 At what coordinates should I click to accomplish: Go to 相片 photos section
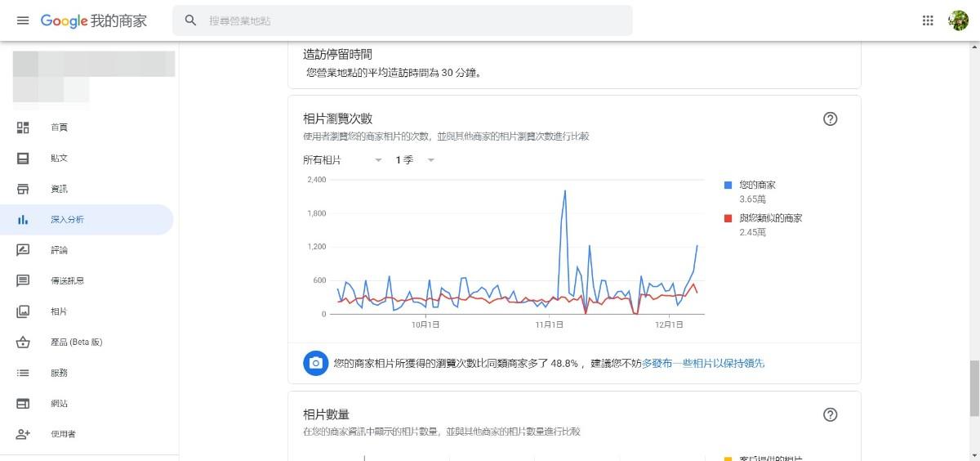(59, 311)
